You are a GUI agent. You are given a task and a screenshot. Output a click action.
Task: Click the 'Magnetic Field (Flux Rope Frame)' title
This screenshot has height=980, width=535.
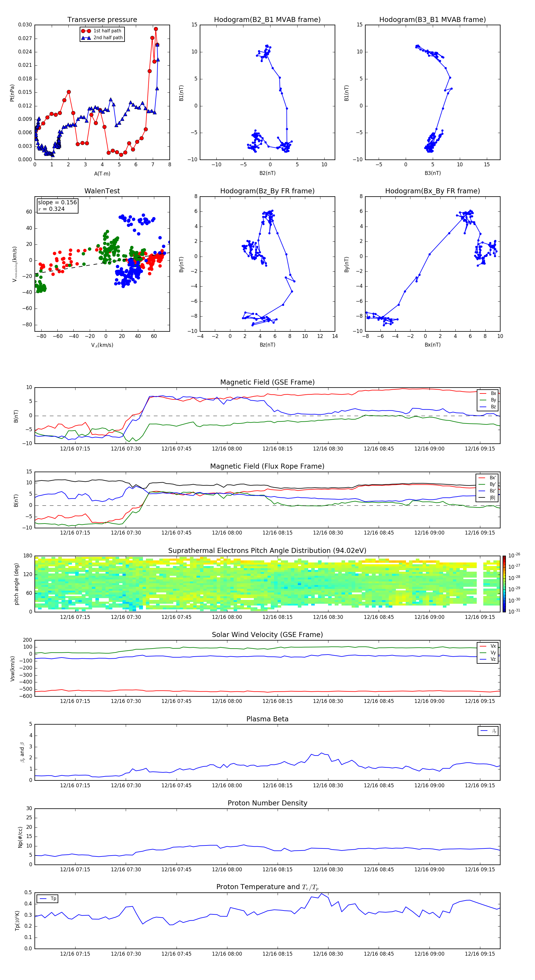click(267, 467)
